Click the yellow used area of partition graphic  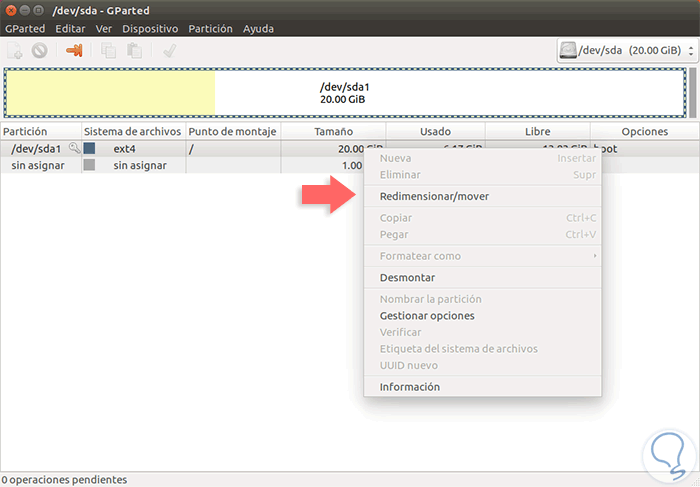111,93
